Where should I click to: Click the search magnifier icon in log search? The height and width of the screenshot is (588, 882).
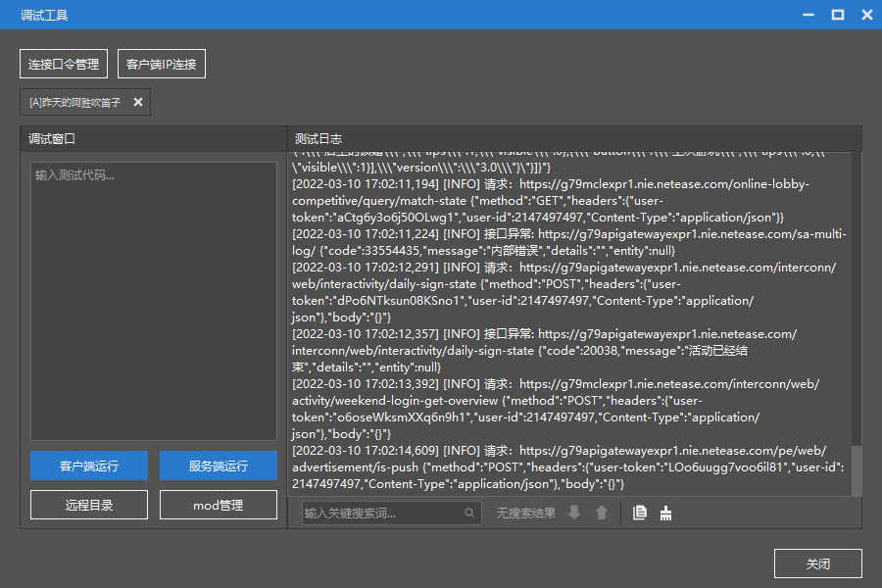click(x=470, y=513)
